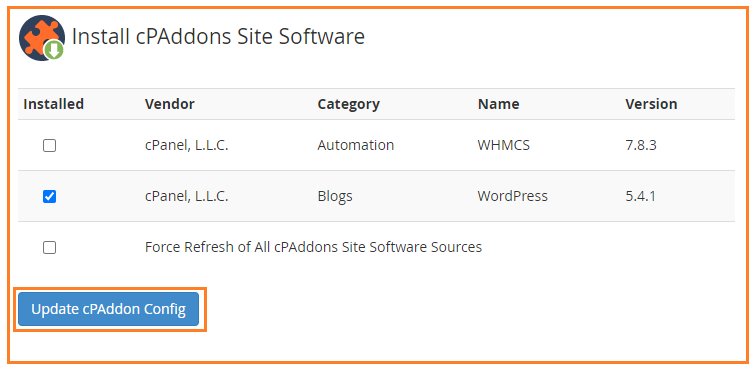Click the Category column header
Image resolution: width=754 pixels, height=372 pixels.
pos(349,104)
